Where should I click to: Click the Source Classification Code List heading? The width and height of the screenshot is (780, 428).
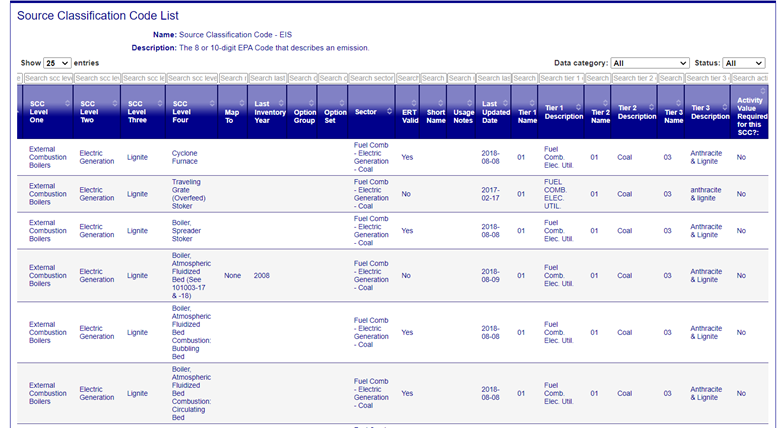(98, 15)
